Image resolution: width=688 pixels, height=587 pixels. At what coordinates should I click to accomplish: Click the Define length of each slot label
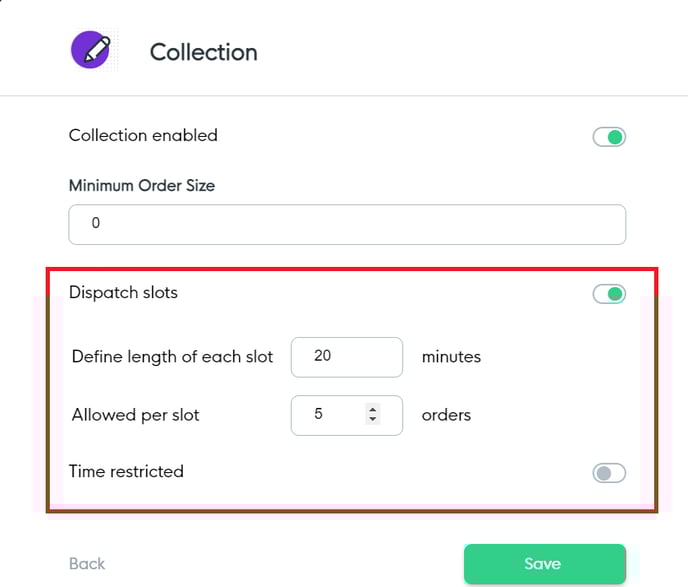[x=172, y=356]
